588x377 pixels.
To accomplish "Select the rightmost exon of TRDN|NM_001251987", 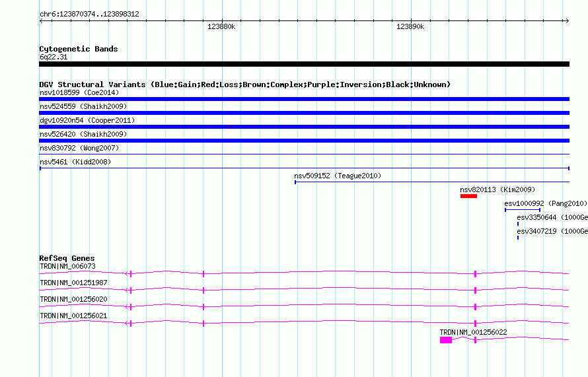I will pos(475,291).
